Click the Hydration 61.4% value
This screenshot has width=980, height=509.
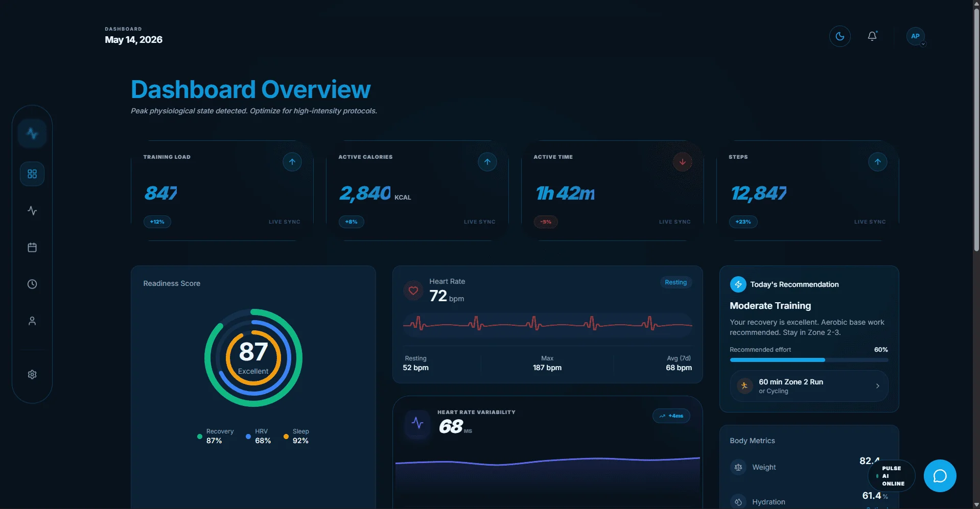tap(875, 496)
